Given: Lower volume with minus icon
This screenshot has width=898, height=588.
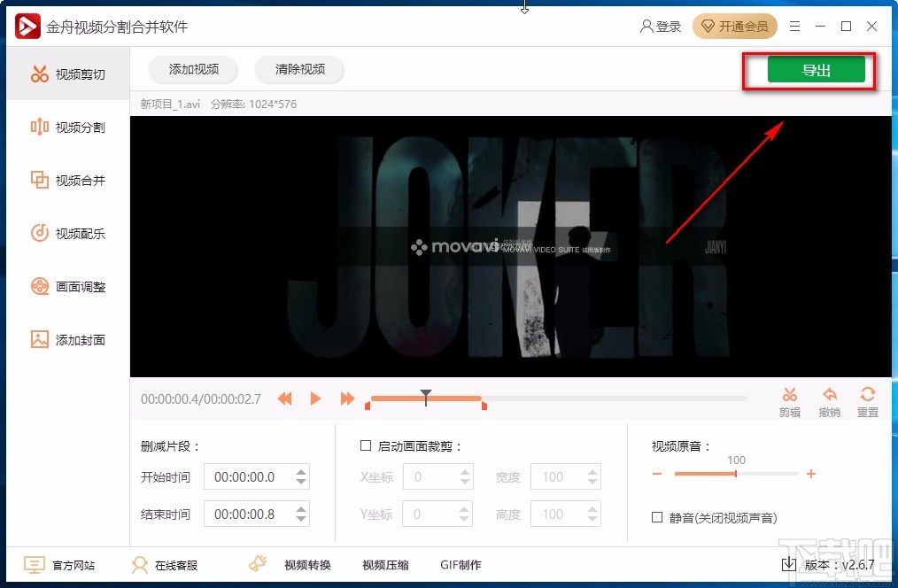Looking at the screenshot, I should (657, 474).
